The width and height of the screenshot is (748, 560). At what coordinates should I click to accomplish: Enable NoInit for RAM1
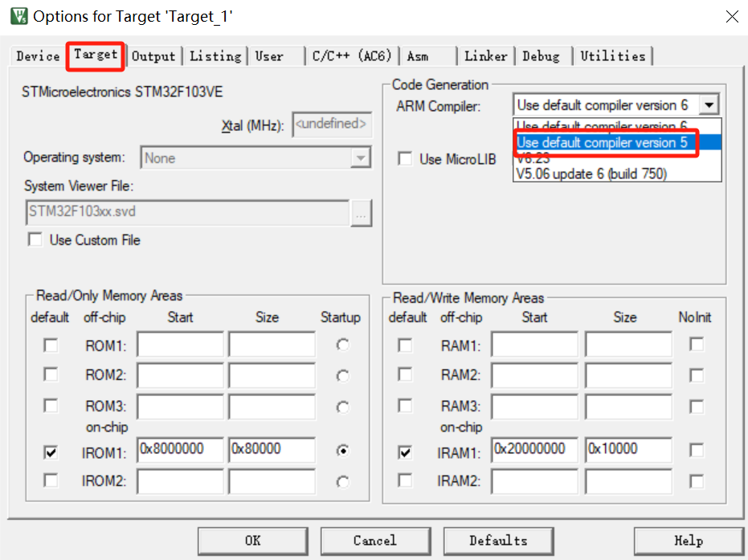pos(697,344)
